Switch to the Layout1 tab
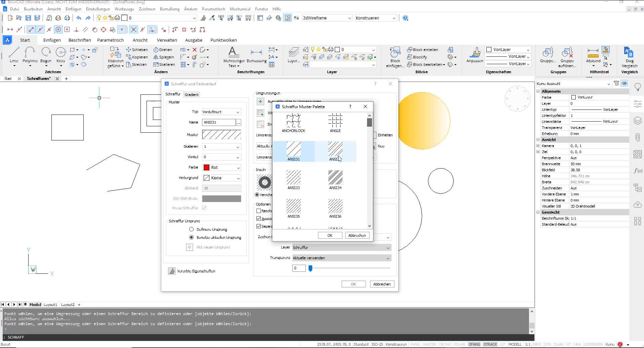Image resolution: width=644 pixels, height=348 pixels. 50,305
